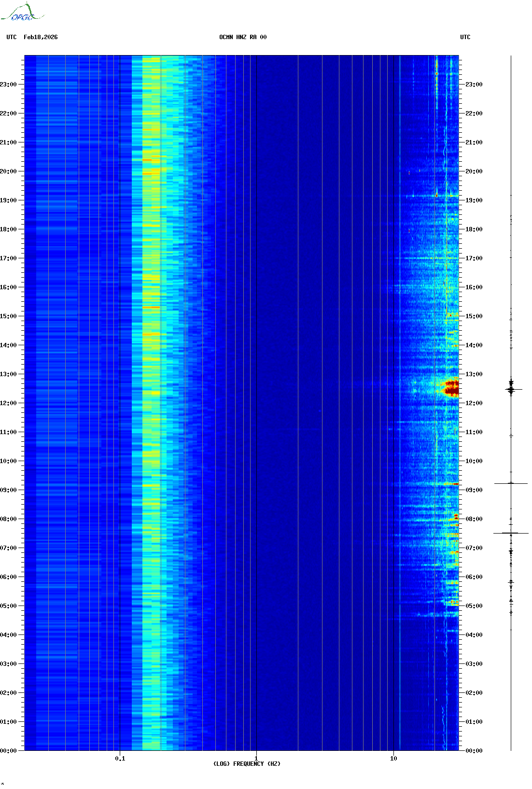532x789 pixels.
Task: Click the OGS logo
Action: pyautogui.click(x=22, y=13)
